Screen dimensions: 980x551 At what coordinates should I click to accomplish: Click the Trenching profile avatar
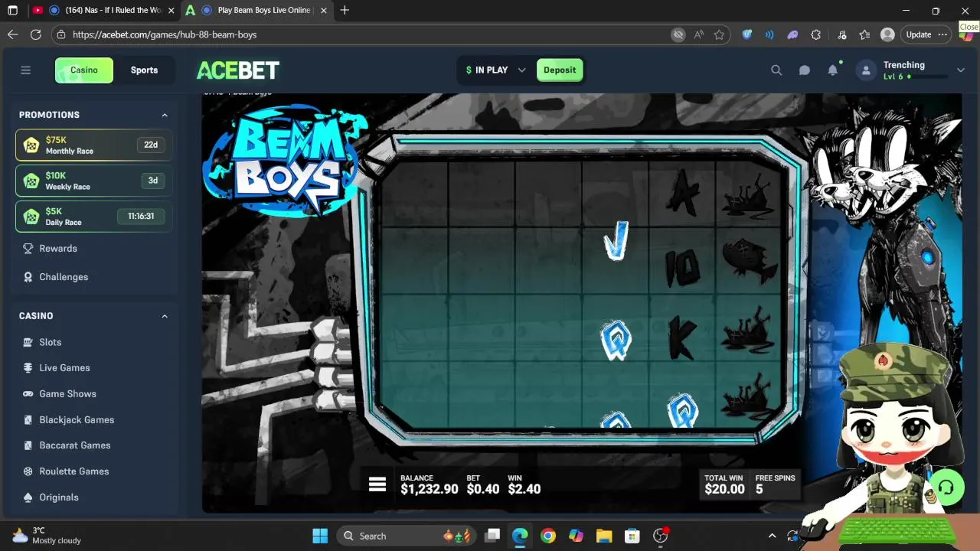[x=866, y=70]
